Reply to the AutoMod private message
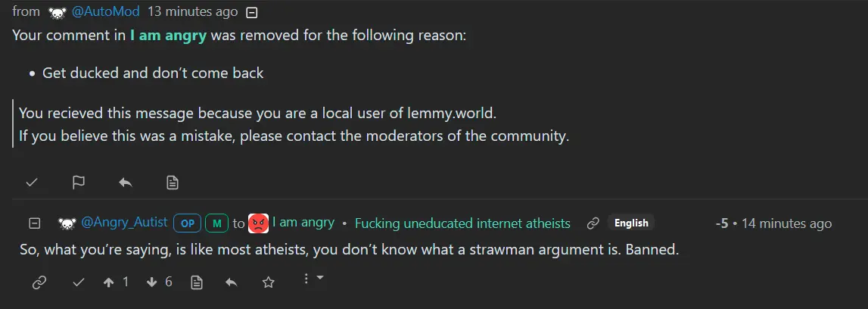 [x=126, y=183]
